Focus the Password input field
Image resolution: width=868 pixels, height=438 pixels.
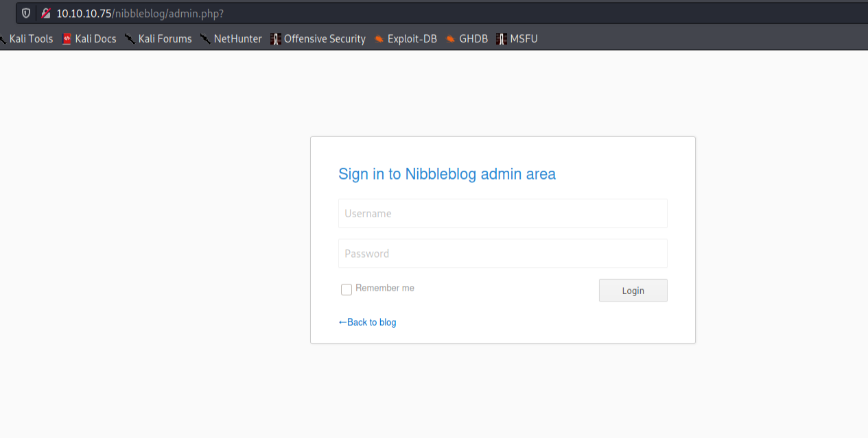pyautogui.click(x=502, y=253)
